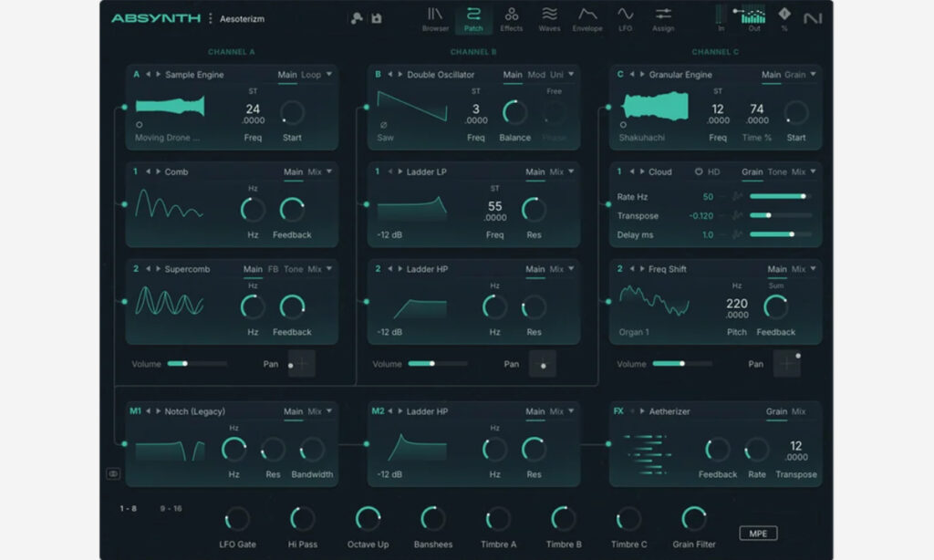934x560 pixels.
Task: Click the Output level meter
Action: 753,17
